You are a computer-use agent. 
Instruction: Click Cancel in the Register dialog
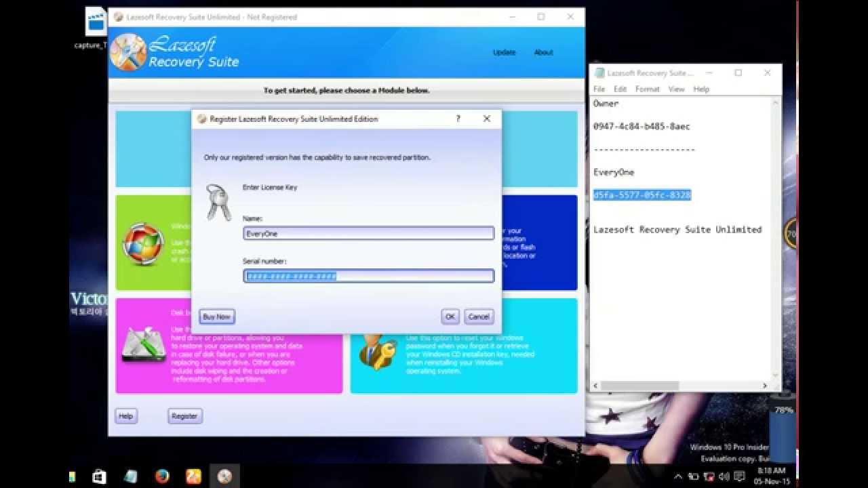[479, 317]
